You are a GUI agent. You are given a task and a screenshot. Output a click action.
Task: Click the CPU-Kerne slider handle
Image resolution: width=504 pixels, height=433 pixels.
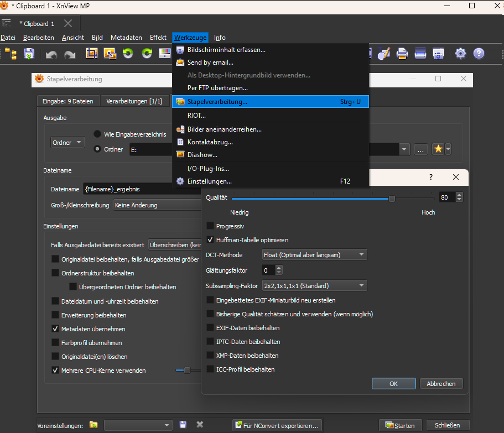(x=187, y=371)
